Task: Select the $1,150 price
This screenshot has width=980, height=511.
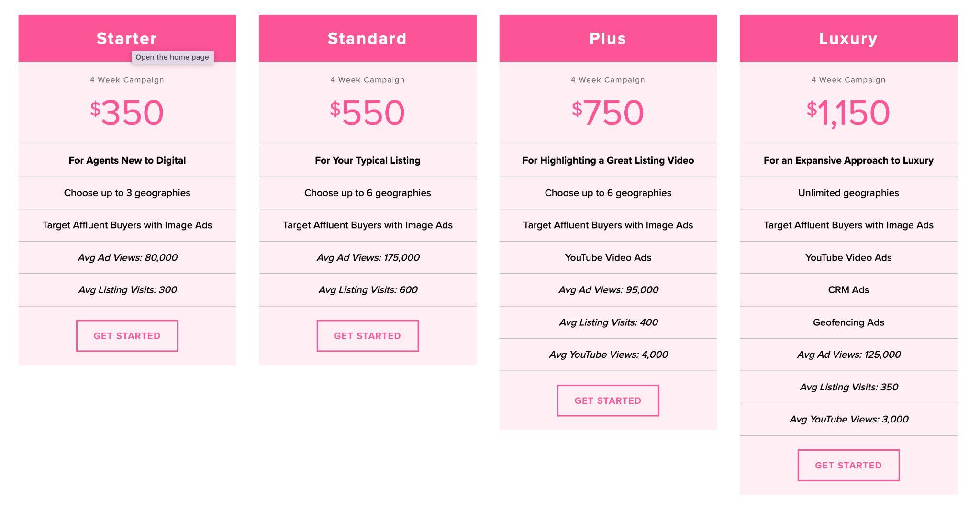Action: [x=848, y=113]
